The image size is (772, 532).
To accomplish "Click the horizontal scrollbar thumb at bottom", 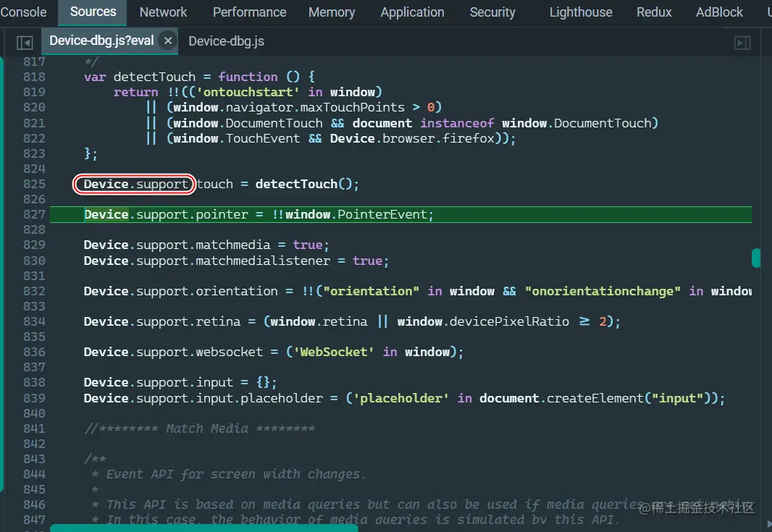I will [x=204, y=528].
